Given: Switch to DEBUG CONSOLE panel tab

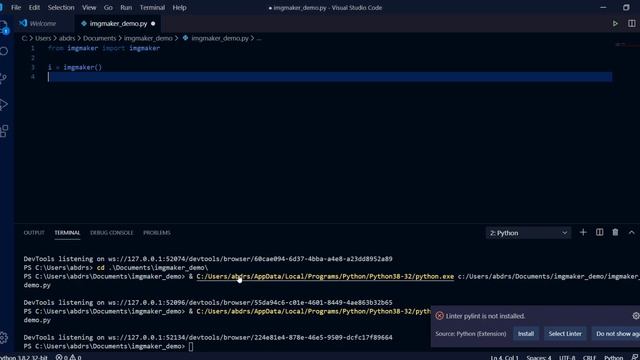Looking at the screenshot, I should (111, 233).
